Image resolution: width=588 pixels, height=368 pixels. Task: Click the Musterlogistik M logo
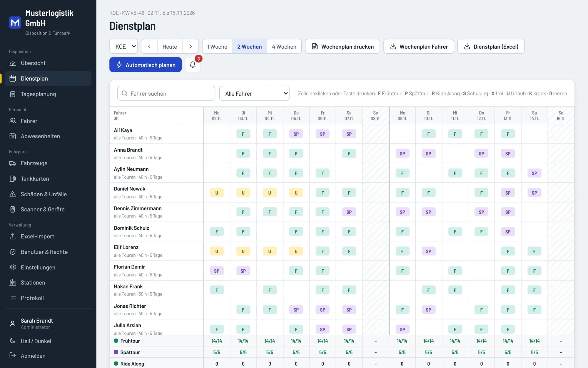15,23
